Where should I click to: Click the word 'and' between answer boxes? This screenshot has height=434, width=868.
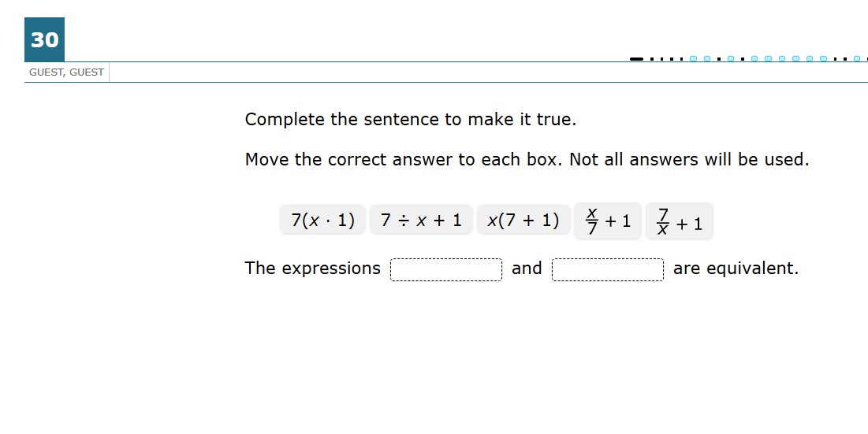click(527, 269)
